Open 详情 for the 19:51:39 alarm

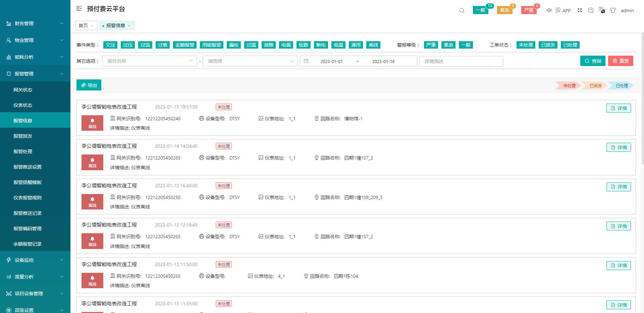click(619, 108)
